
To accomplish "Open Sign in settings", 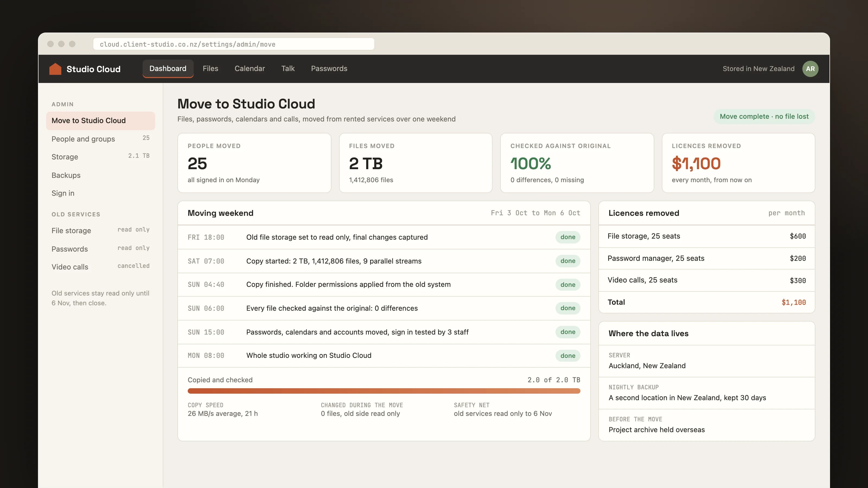I will pyautogui.click(x=100, y=193).
